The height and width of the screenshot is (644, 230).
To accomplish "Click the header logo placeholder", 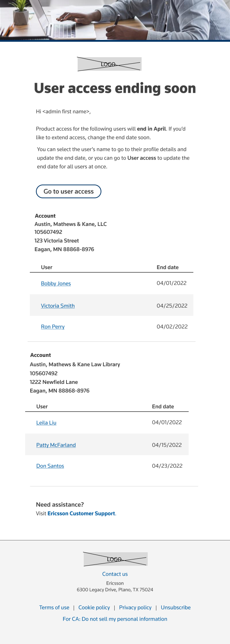I will (109, 64).
